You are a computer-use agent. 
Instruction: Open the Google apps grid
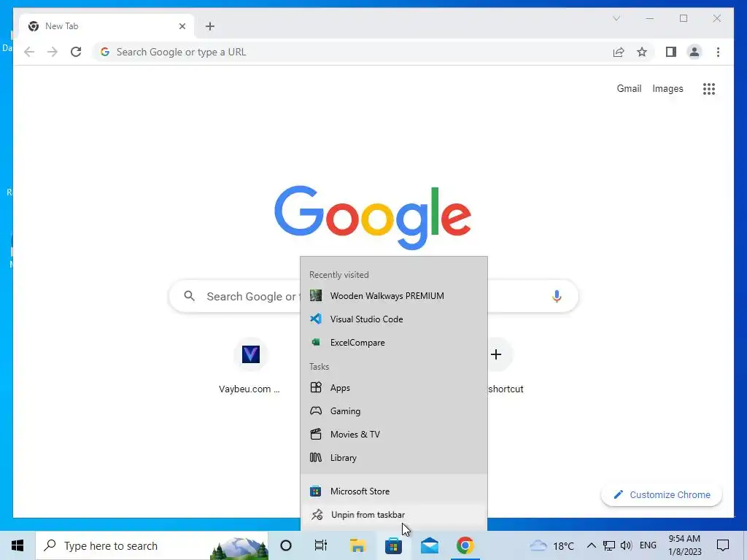(x=709, y=88)
